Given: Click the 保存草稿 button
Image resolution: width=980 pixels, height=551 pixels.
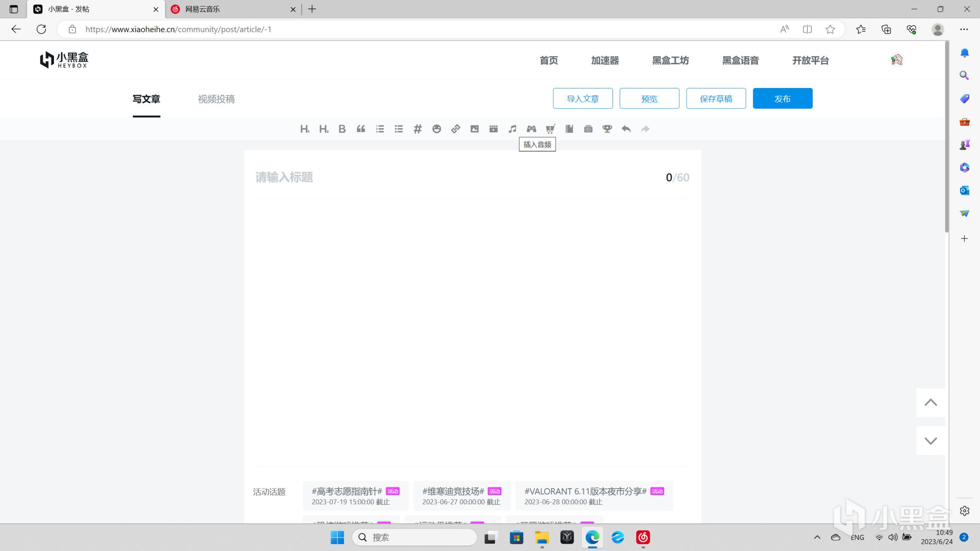Looking at the screenshot, I should point(716,99).
